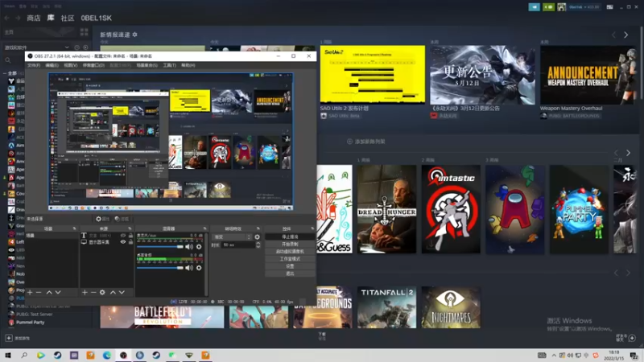Open the Titanfall 2 game cover

coord(386,307)
